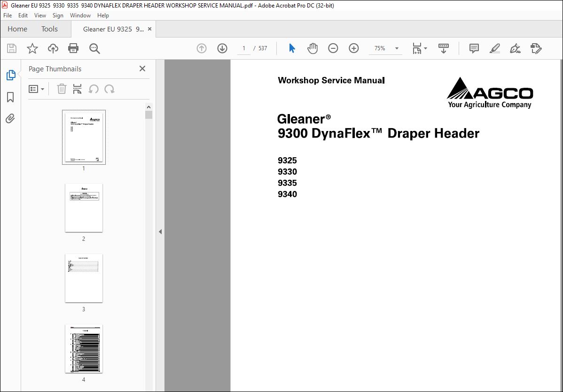Viewport: 563px width, 392px height.
Task: Click 'Your Agriculture Company' tagline text
Action: [x=489, y=104]
